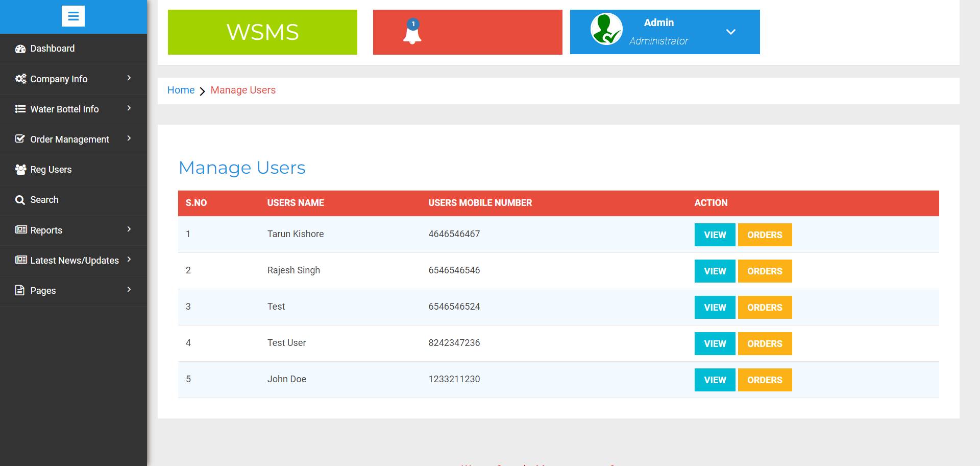Image resolution: width=980 pixels, height=466 pixels.
Task: View John Doe's details
Action: click(715, 380)
